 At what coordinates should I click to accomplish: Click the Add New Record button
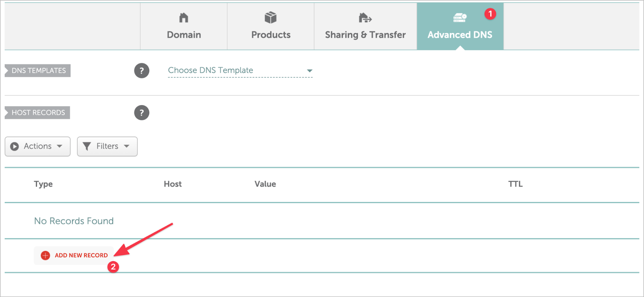click(74, 256)
